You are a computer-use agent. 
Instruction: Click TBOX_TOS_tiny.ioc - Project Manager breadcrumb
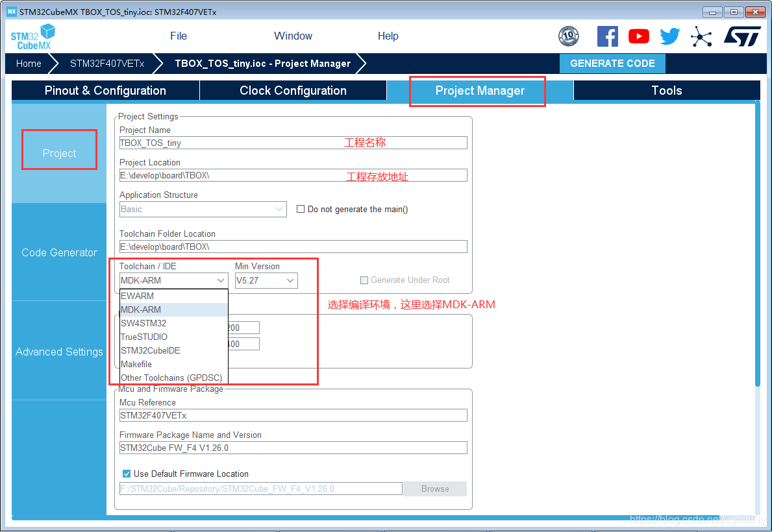(x=262, y=64)
